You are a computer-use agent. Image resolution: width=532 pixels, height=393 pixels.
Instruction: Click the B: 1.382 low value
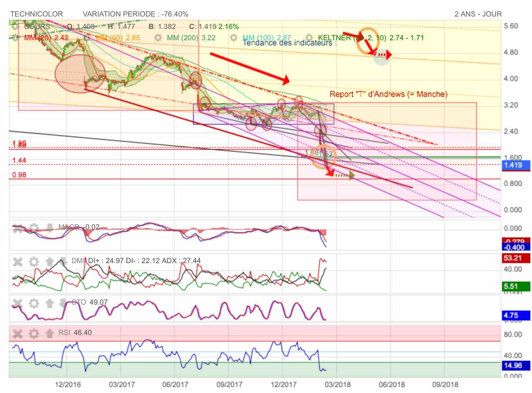[x=162, y=27]
